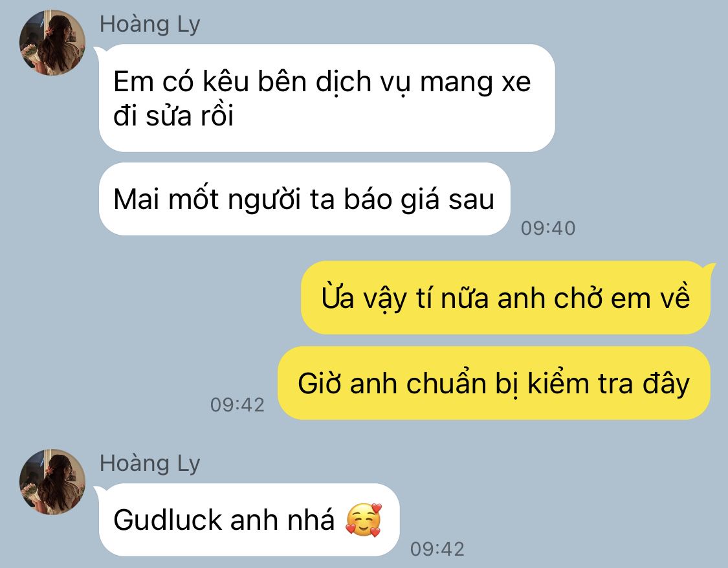The height and width of the screenshot is (568, 728).
Task: Click the words 'báo giá' in the second message
Action: point(391,200)
